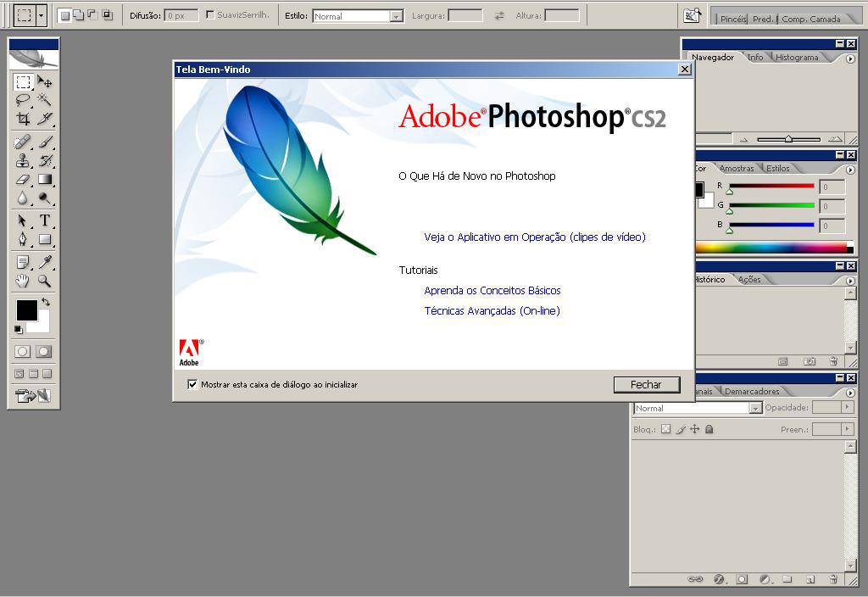Select the Gradient tool

click(44, 180)
